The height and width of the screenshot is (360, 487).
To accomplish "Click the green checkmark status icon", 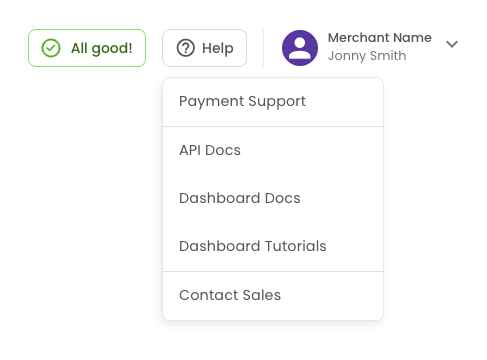I will pyautogui.click(x=51, y=48).
